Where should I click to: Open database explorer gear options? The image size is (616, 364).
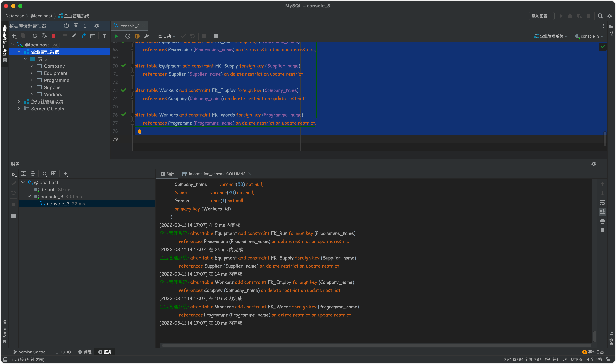tap(96, 26)
